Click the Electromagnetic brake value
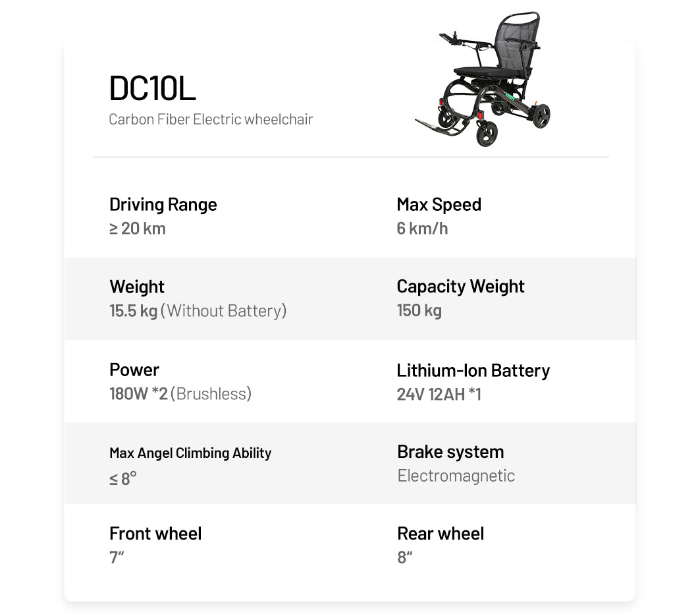The width and height of the screenshot is (698, 616). pos(456,476)
